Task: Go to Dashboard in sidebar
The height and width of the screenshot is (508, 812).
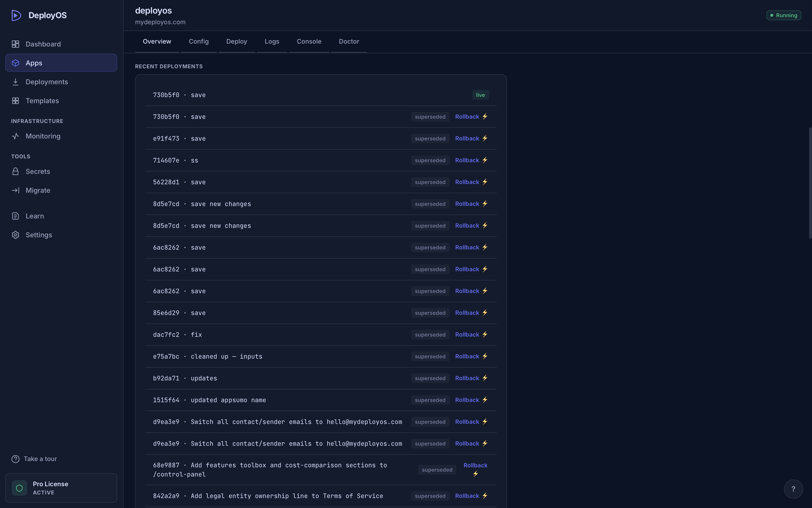Action: tap(61, 44)
